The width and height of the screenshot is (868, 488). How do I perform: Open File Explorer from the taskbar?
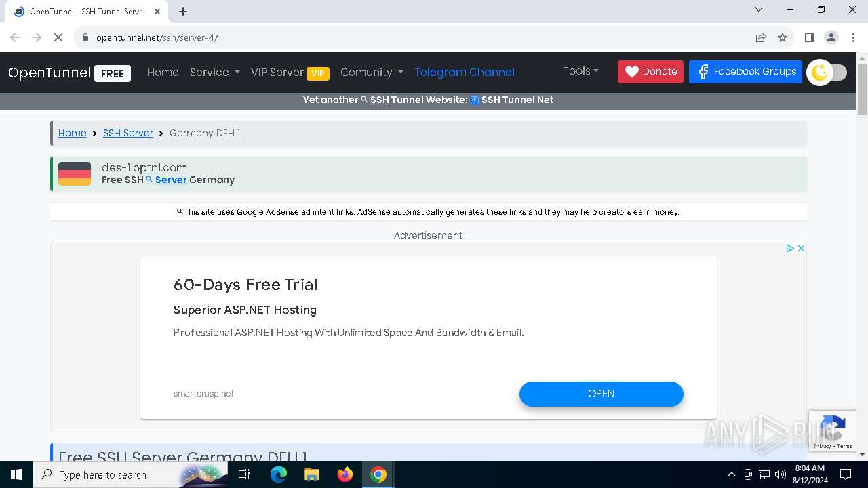[312, 474]
